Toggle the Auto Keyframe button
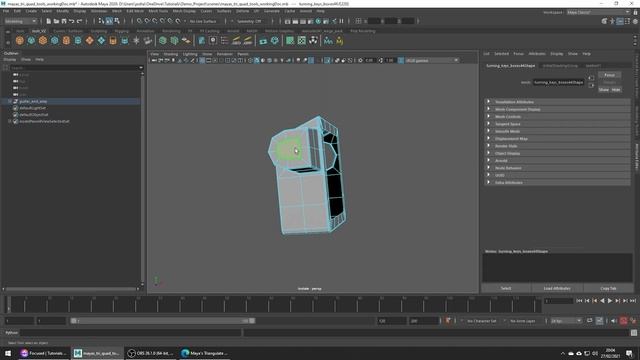Image resolution: width=640 pixels, height=360 pixels. coord(623,321)
